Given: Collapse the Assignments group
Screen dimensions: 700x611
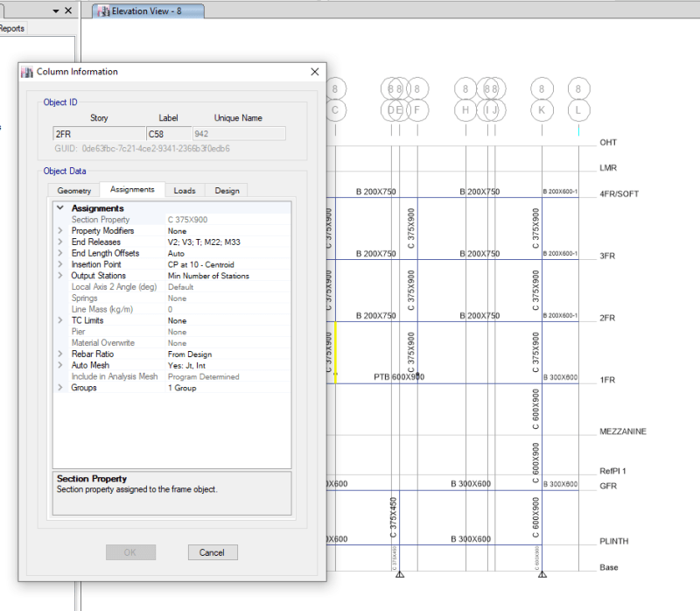Looking at the screenshot, I should (x=60, y=207).
